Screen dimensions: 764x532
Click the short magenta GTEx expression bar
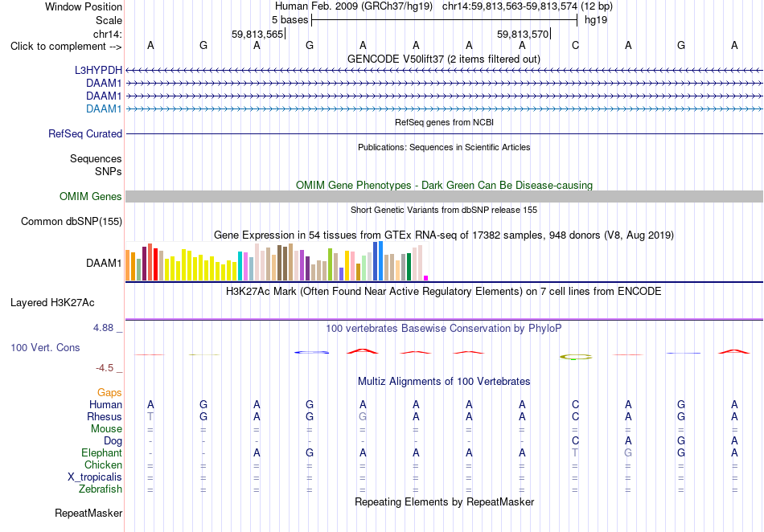426,278
